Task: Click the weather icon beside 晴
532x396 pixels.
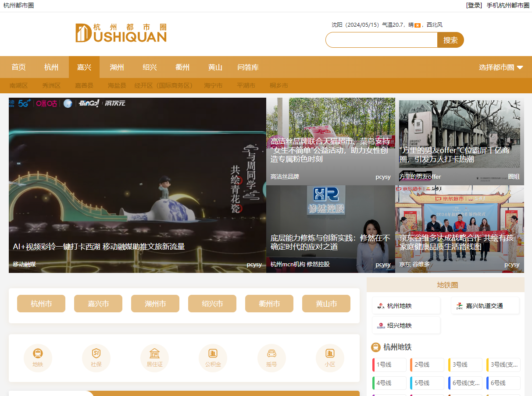Action: [418, 25]
